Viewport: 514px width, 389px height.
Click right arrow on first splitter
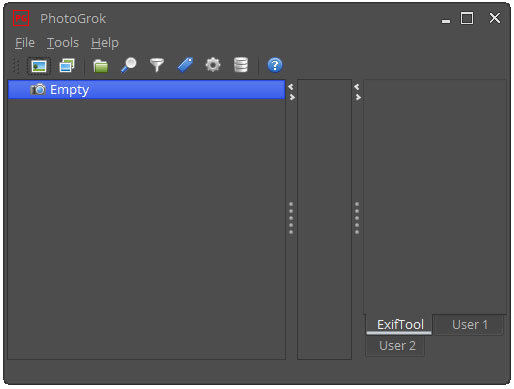[292, 97]
